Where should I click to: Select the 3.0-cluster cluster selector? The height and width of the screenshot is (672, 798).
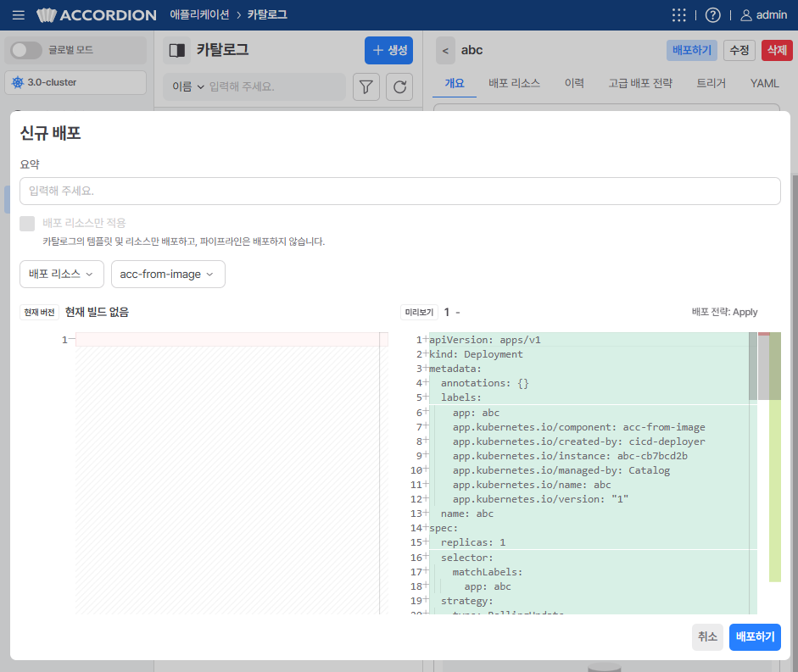click(x=75, y=82)
